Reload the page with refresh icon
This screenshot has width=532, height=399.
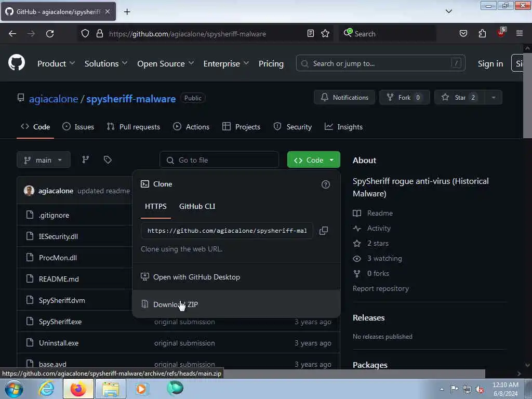[x=50, y=34]
